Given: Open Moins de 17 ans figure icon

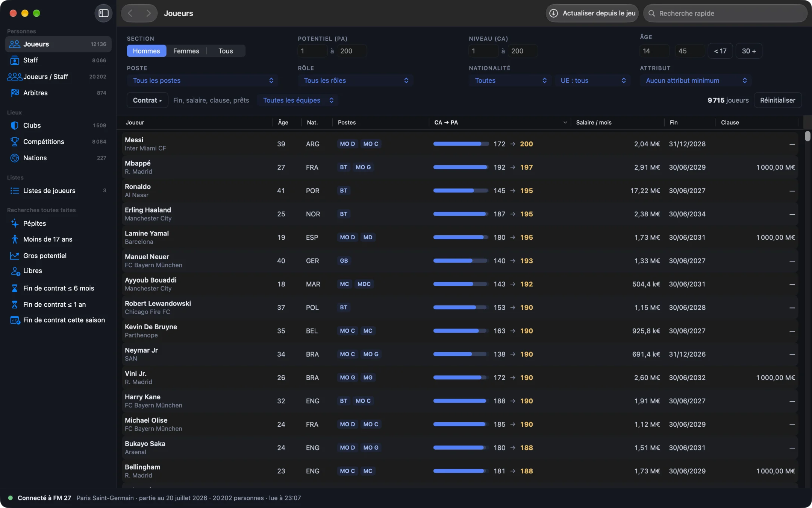Looking at the screenshot, I should (x=14, y=239).
